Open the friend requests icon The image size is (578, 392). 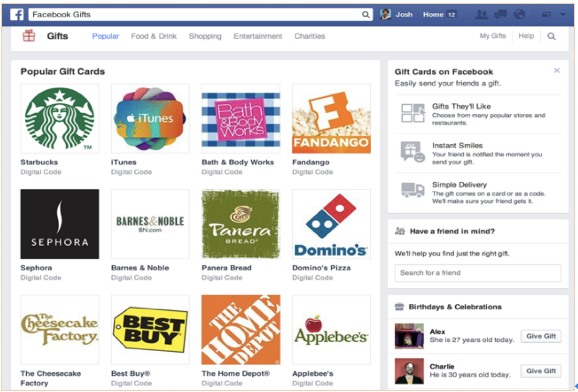tap(481, 14)
